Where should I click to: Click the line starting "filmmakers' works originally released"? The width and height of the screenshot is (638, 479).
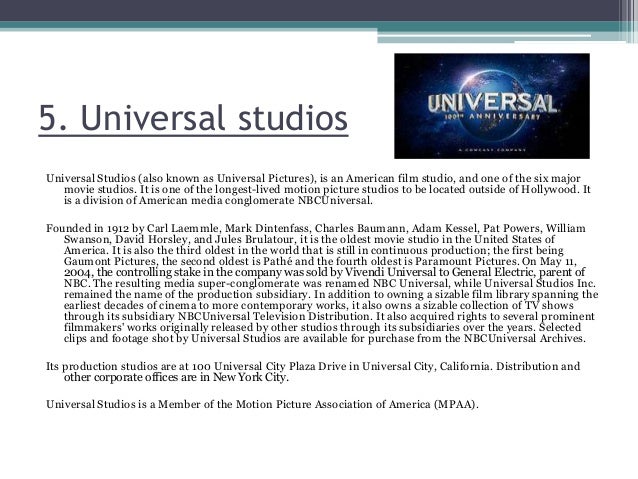point(323,327)
